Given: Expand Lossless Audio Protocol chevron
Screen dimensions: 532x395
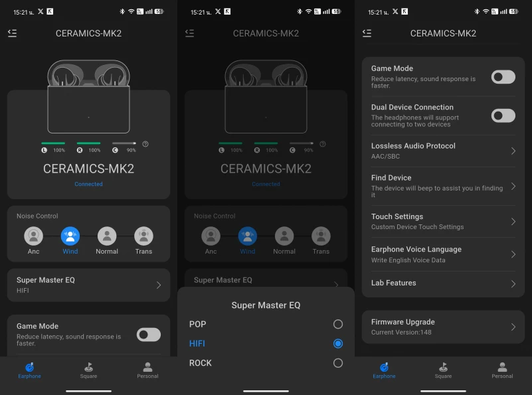Looking at the screenshot, I should point(513,151).
